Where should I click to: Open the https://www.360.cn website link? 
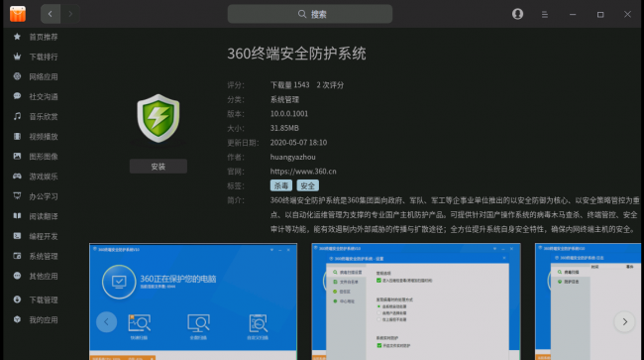point(303,172)
